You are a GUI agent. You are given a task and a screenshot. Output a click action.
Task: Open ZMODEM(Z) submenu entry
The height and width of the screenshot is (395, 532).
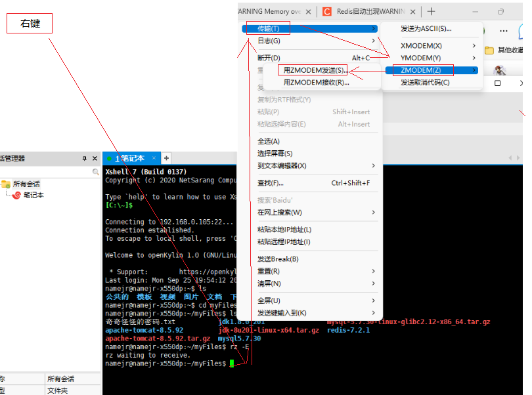click(432, 70)
